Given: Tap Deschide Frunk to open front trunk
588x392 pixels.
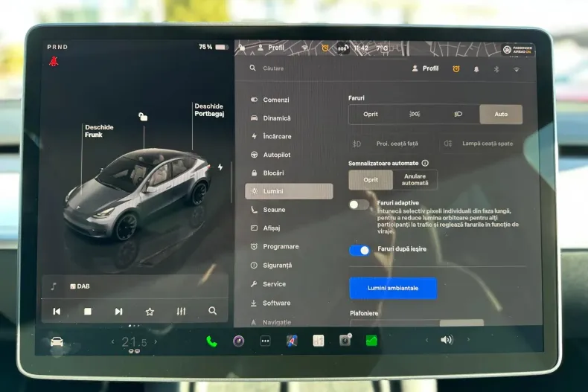Looking at the screenshot, I should coord(99,131).
